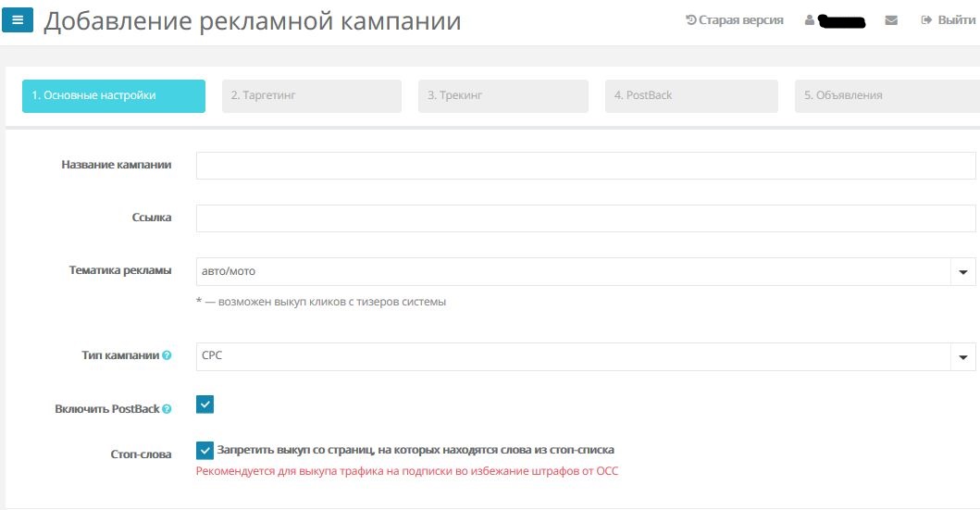Click the exit icon beside Выйти
Image resolution: width=980 pixels, height=510 pixels.
tap(926, 20)
